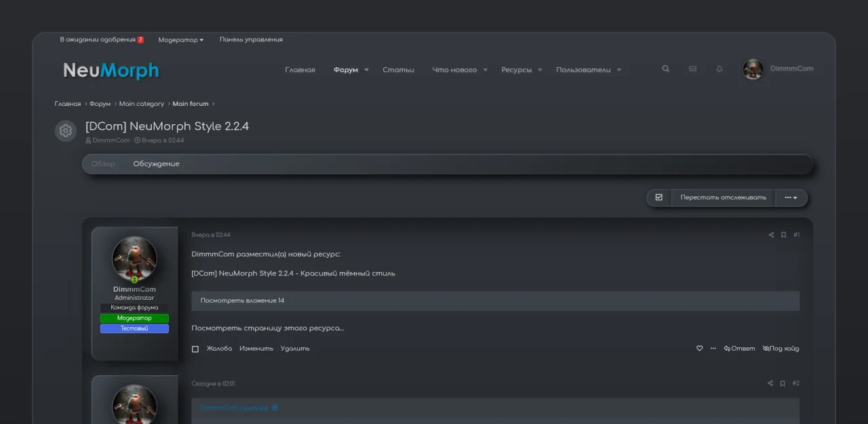
Task: Open Посмотреть страницу этого ресурса link
Action: click(267, 328)
